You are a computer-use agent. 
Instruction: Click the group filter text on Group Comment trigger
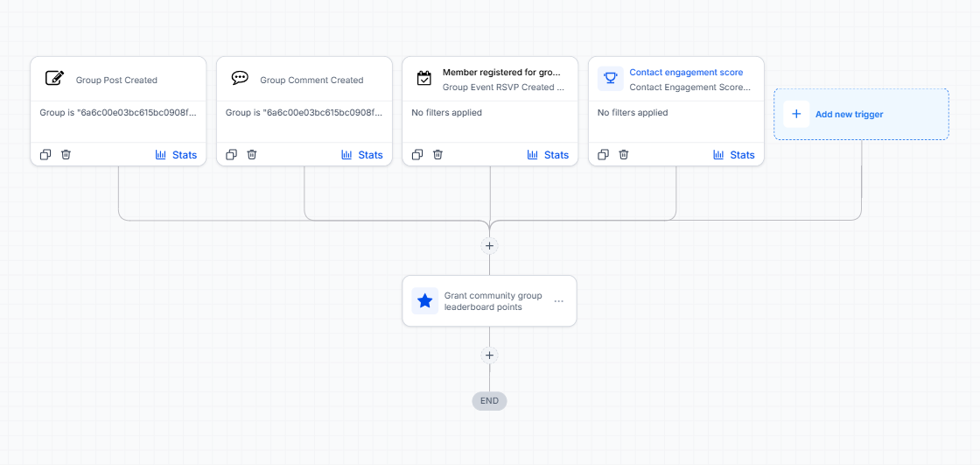304,113
